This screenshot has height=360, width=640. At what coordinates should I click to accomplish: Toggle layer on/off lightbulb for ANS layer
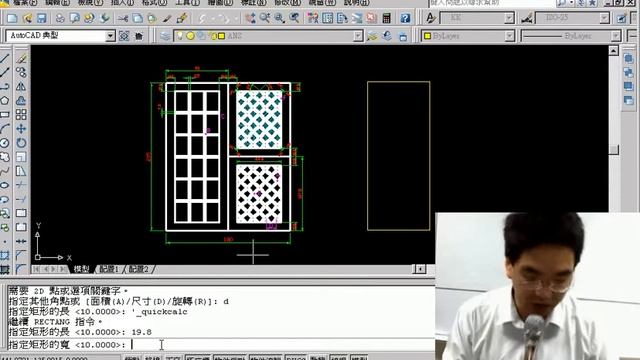click(x=180, y=36)
